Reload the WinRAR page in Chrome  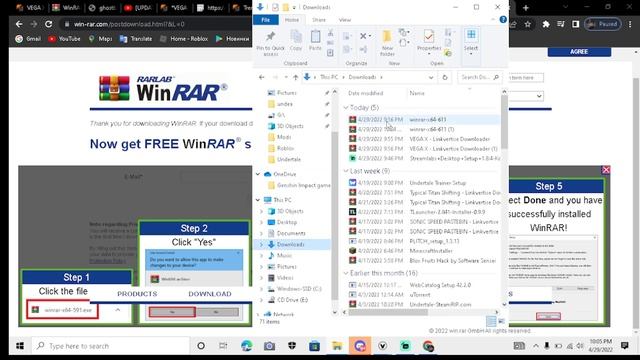tap(49, 24)
